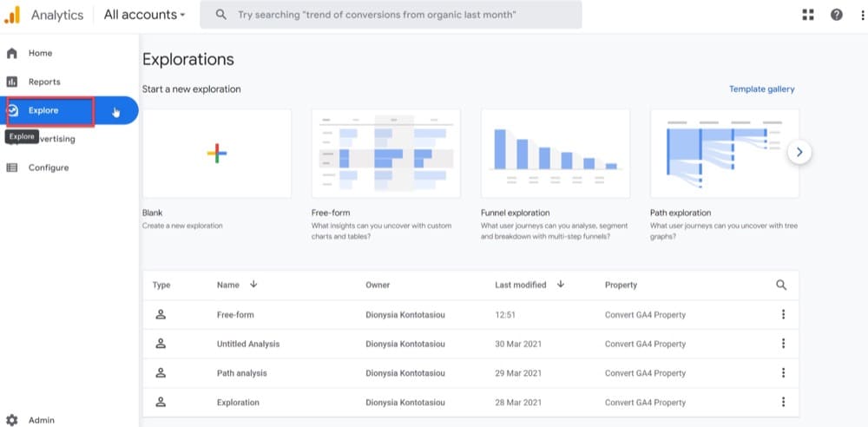The height and width of the screenshot is (427, 868).
Task: Click the colorful plus icon for blank exploration
Action: (217, 154)
